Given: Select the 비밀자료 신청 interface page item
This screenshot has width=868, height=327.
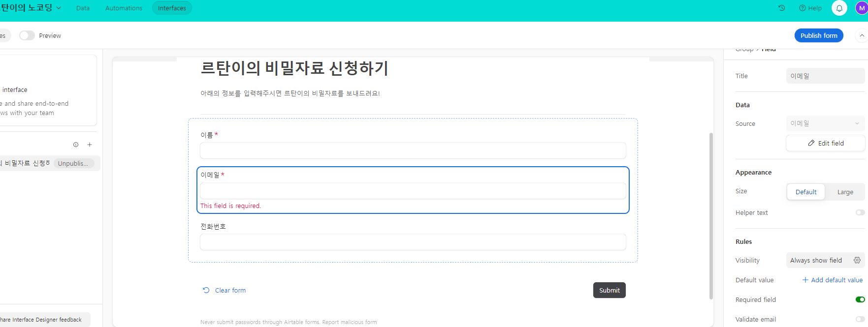Looking at the screenshot, I should (x=49, y=163).
